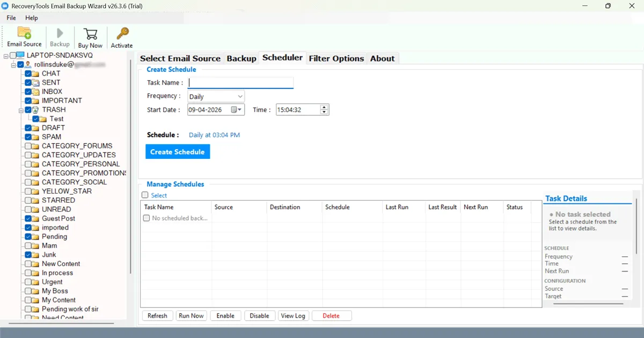Click the UNREAD folder icon
The image size is (644, 338).
tap(36, 210)
